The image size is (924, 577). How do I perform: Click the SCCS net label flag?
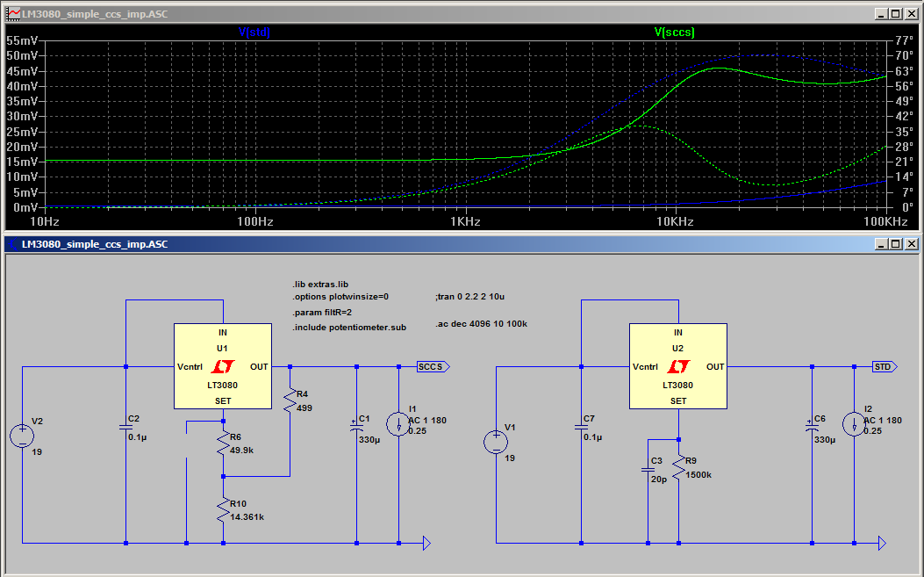(x=433, y=367)
